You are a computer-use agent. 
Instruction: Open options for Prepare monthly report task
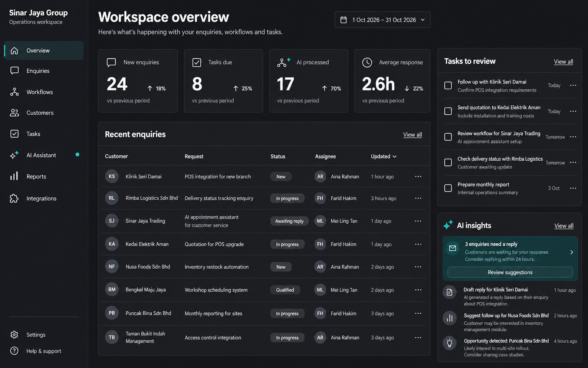[573, 188]
